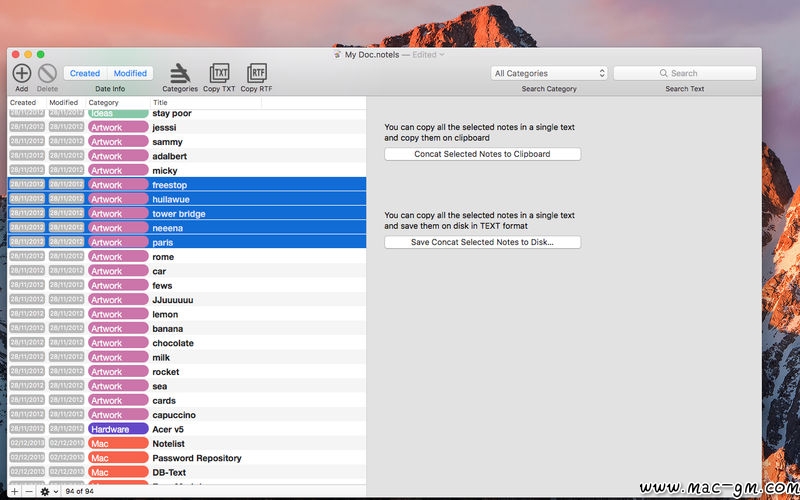Click the Modified date on Password Repository row
Screen dimensions: 800x500
coord(66,458)
